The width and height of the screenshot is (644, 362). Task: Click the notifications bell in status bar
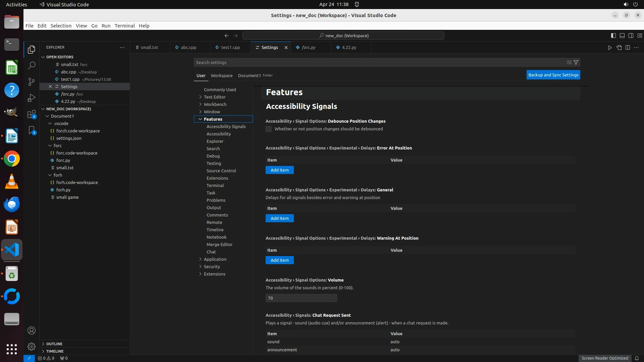pyautogui.click(x=637, y=358)
